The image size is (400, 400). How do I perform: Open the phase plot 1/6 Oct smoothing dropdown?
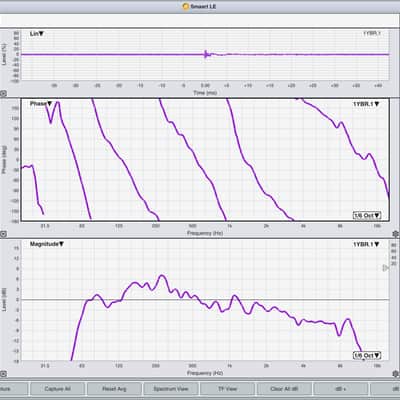pos(367,215)
